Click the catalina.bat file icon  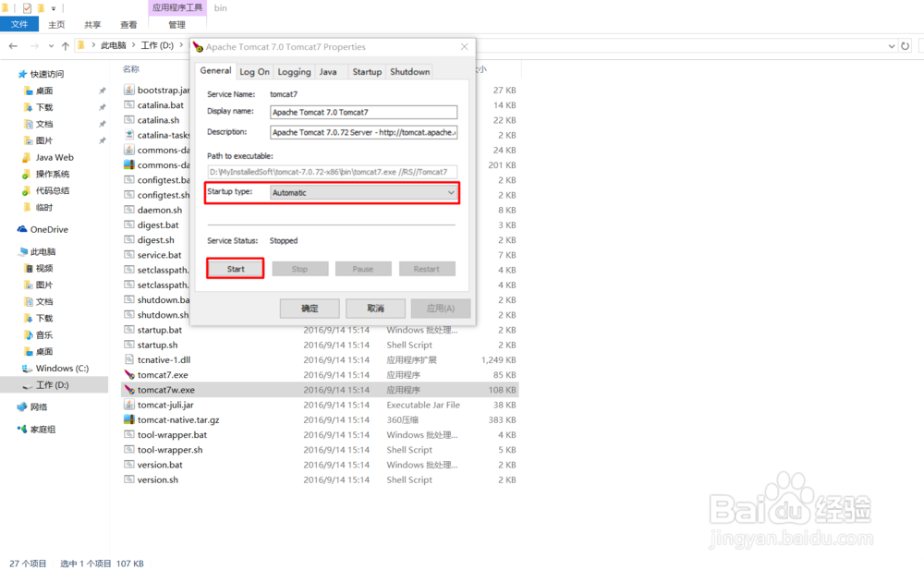click(129, 105)
